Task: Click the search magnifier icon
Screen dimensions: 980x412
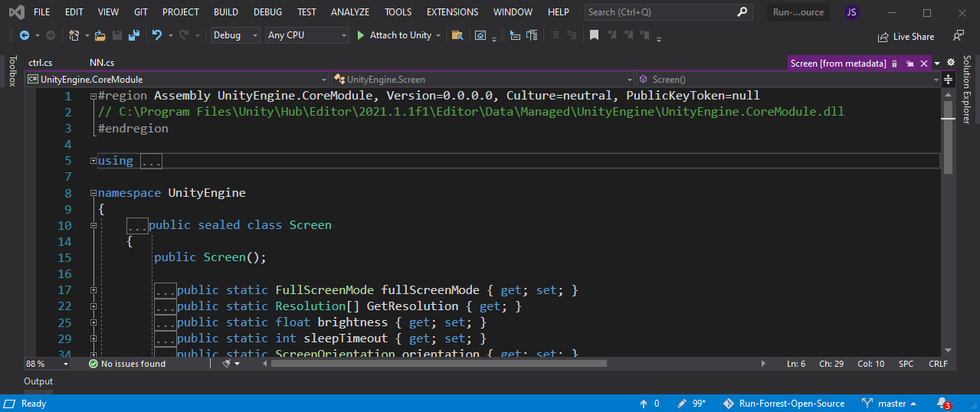Action: coord(742,12)
